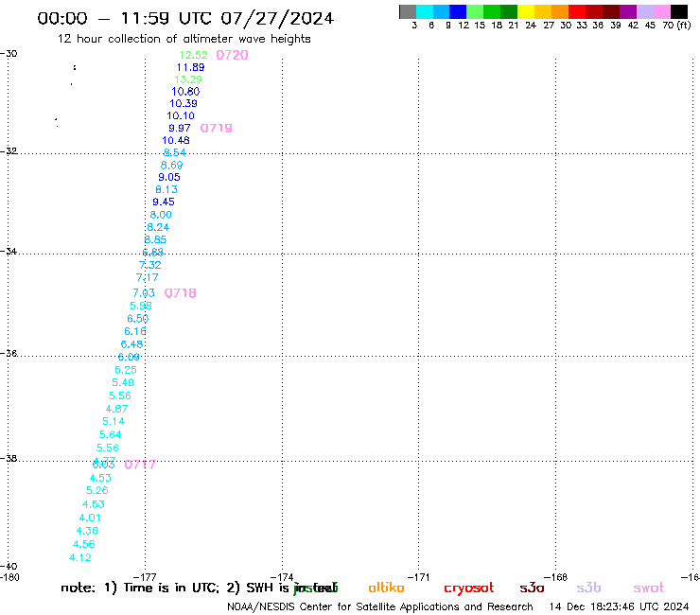Click the NOAA/NESDIS credit line text
This screenshot has height=615, width=700.
click(x=380, y=607)
